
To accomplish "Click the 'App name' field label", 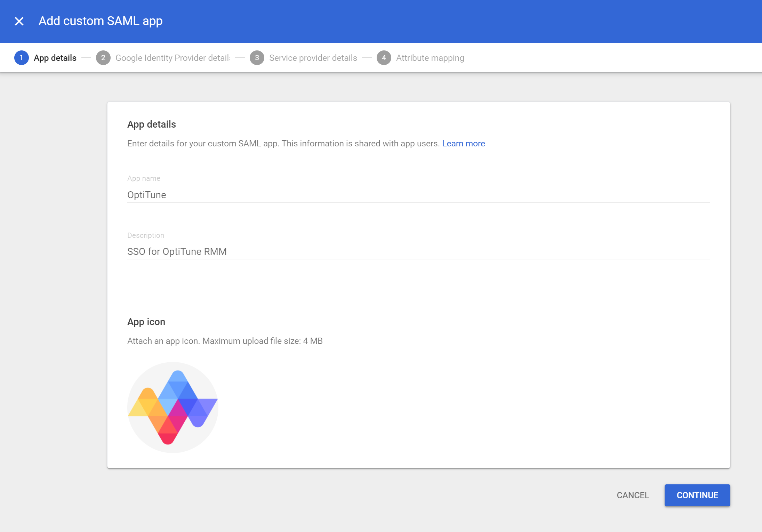I will pos(144,178).
